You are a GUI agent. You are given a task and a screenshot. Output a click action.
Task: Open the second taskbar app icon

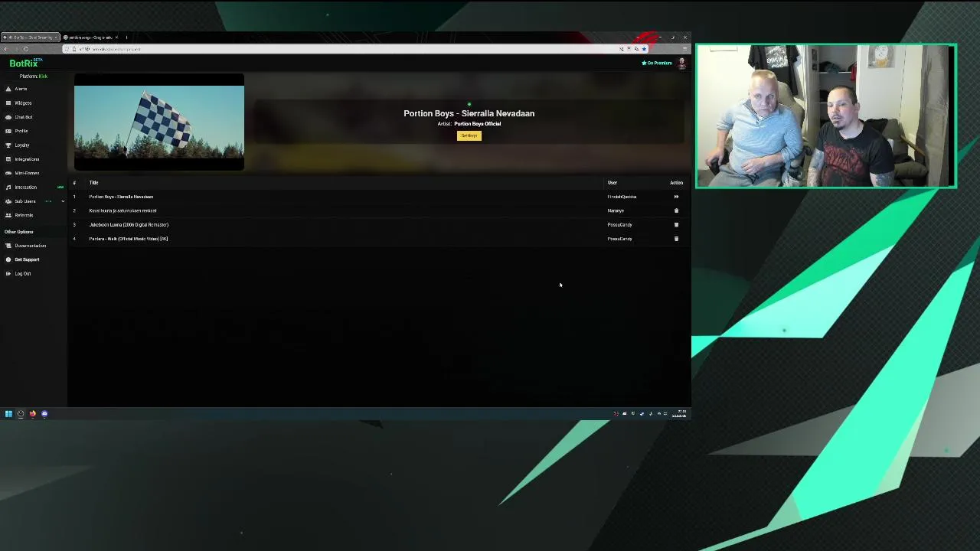coord(21,414)
